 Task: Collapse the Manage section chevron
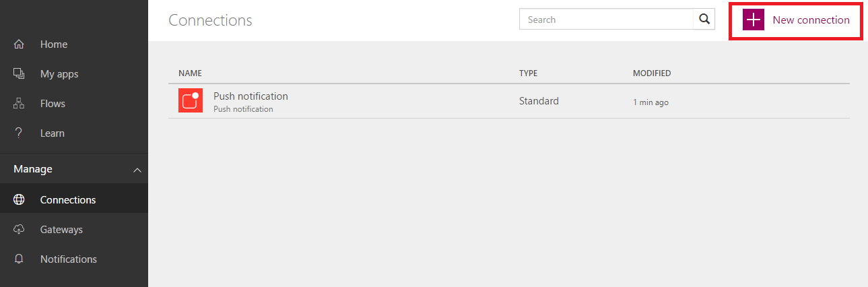click(137, 170)
